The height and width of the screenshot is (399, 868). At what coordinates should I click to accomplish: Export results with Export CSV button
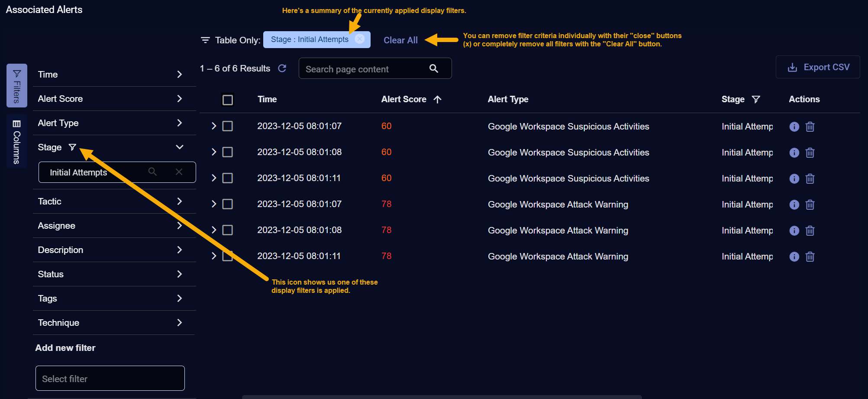pos(818,67)
